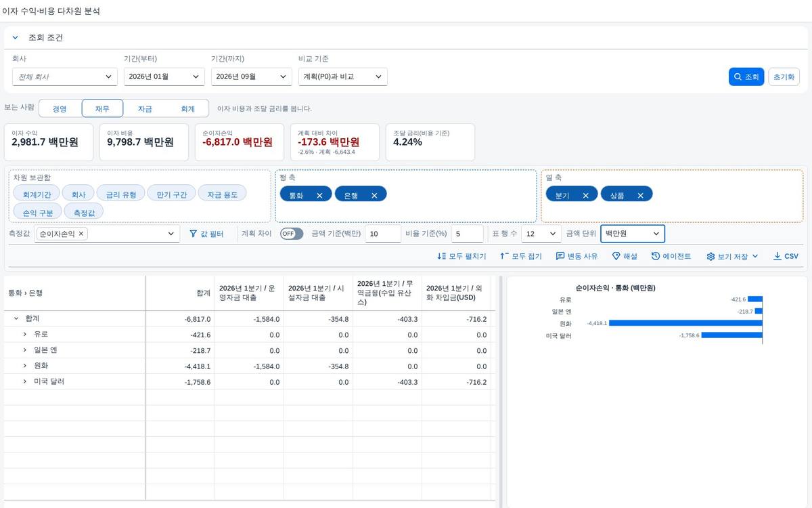Click 모두 접기 collapse-all icon
Viewport: 812px width, 508px height.
[x=504, y=257]
